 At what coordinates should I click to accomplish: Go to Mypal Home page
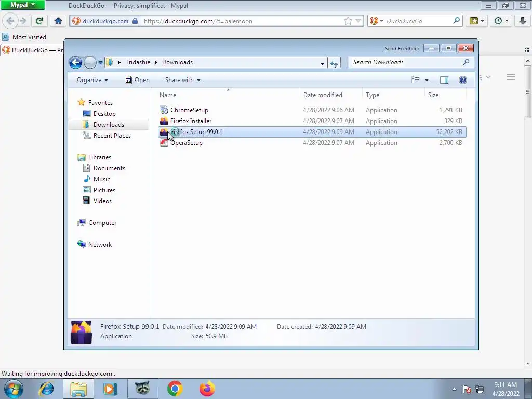click(58, 21)
